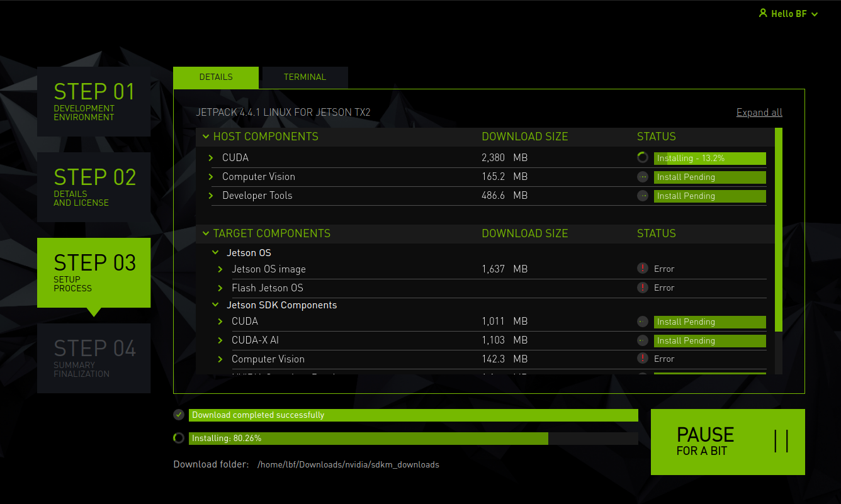The height and width of the screenshot is (504, 841).
Task: Click the checkmark icon beside Download completed
Action: 179,415
